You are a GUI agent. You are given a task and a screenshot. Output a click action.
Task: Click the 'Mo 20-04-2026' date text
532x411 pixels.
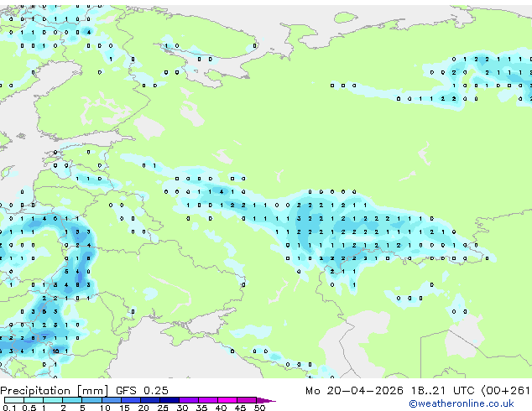pyautogui.click(x=354, y=390)
